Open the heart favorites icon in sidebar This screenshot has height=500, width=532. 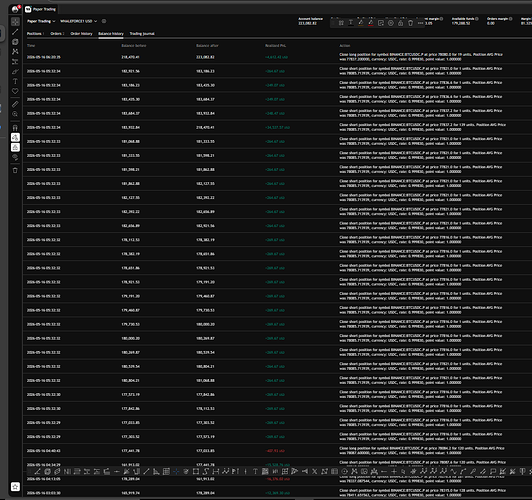[15, 91]
